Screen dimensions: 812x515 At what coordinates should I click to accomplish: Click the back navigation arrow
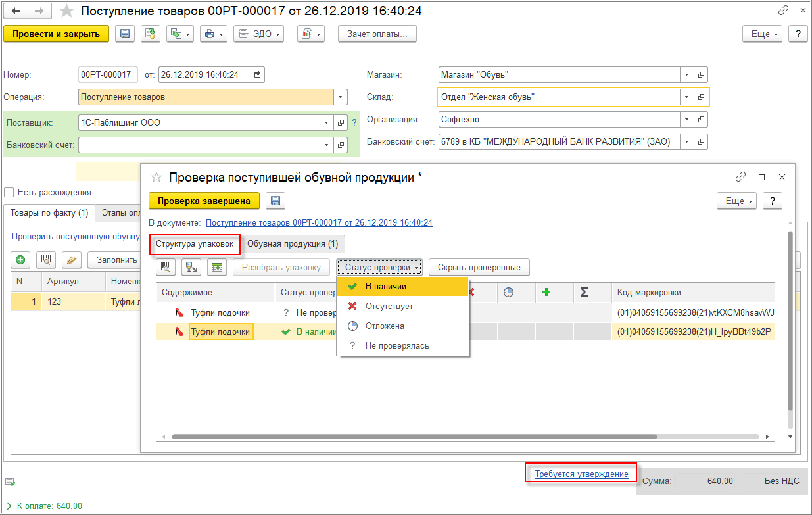[x=16, y=11]
